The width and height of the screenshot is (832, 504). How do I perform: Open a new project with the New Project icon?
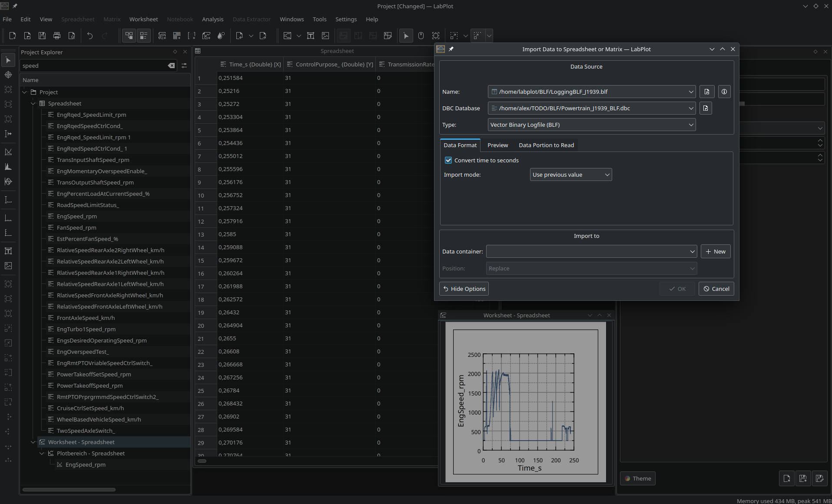(x=12, y=36)
